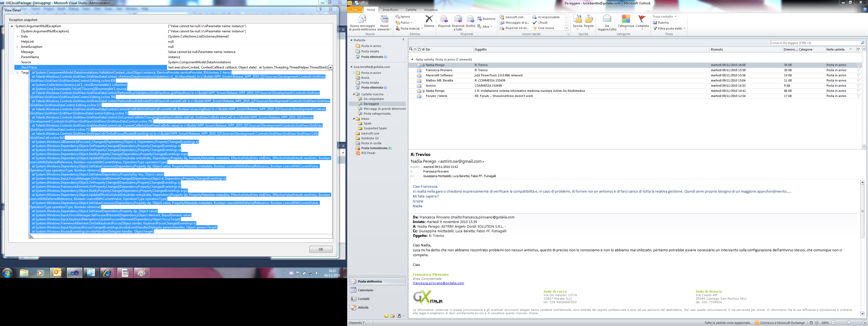868x326 pixels.
Task: Open francesca.pirovano@gxitalia.com signature link
Action: (438, 283)
